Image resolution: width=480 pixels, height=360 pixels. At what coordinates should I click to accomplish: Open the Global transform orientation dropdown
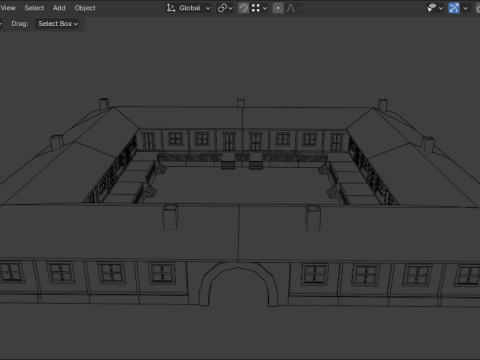pos(189,8)
